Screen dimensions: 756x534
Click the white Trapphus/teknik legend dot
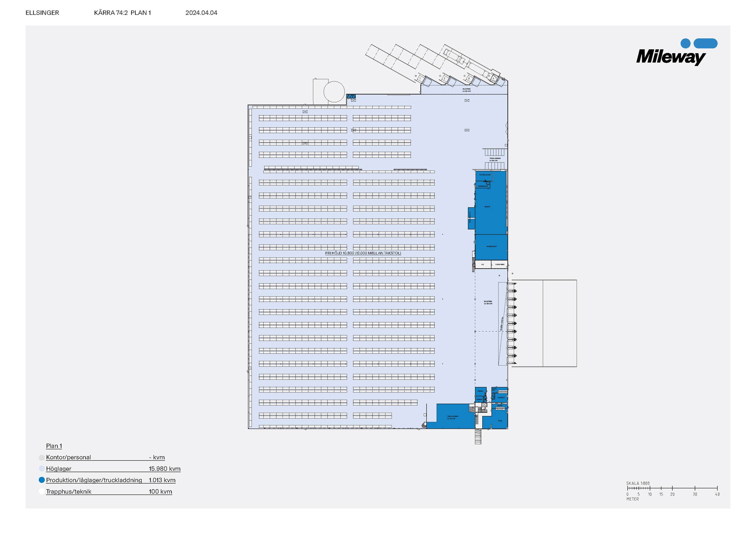click(42, 491)
